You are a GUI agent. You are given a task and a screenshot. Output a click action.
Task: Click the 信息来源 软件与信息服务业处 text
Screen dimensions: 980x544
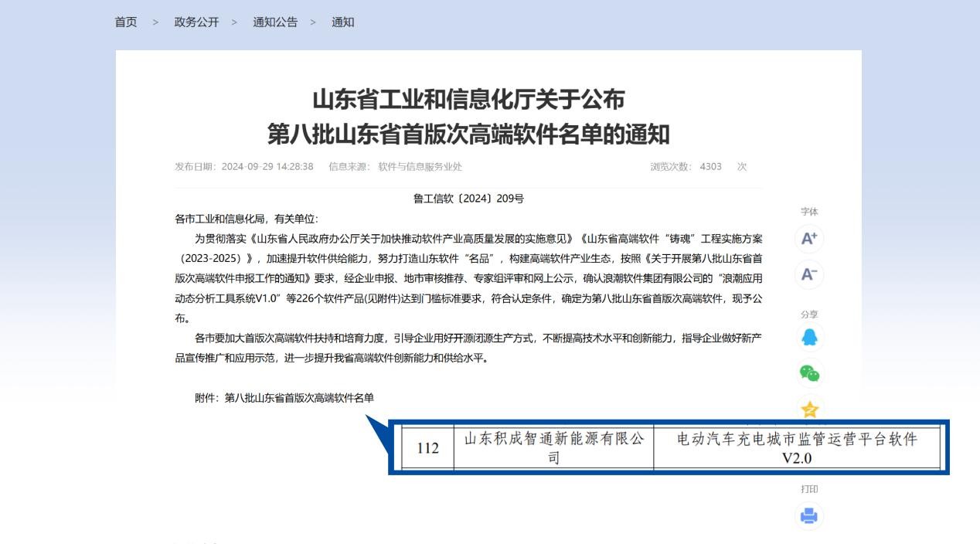[x=395, y=167]
